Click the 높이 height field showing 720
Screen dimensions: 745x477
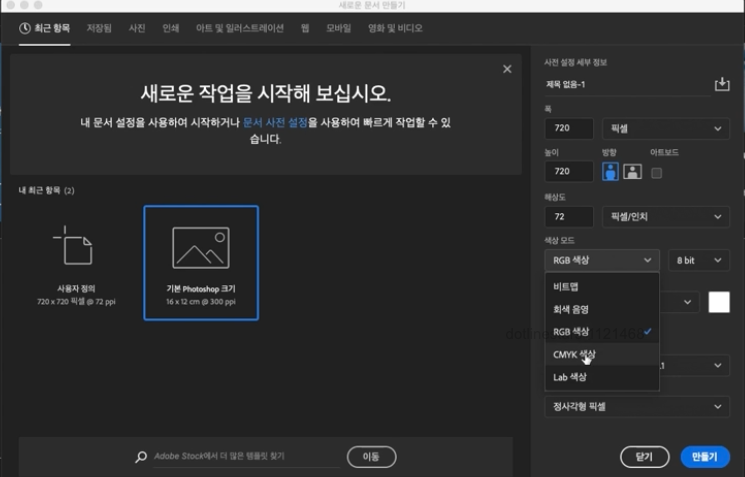point(569,172)
